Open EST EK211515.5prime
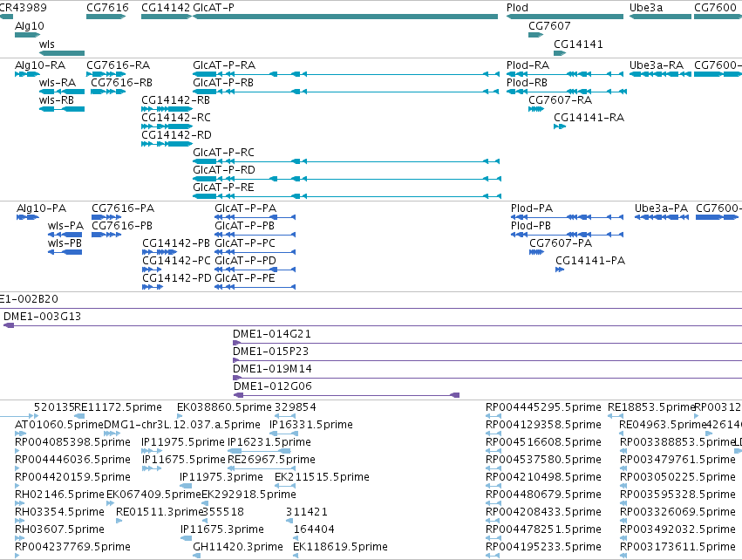Image resolution: width=742 pixels, height=560 pixels. pyautogui.click(x=322, y=476)
